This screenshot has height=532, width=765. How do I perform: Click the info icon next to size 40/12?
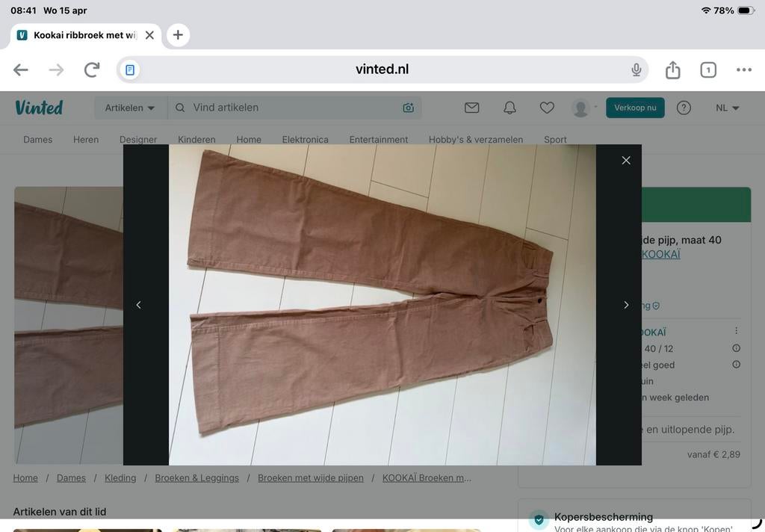point(736,348)
